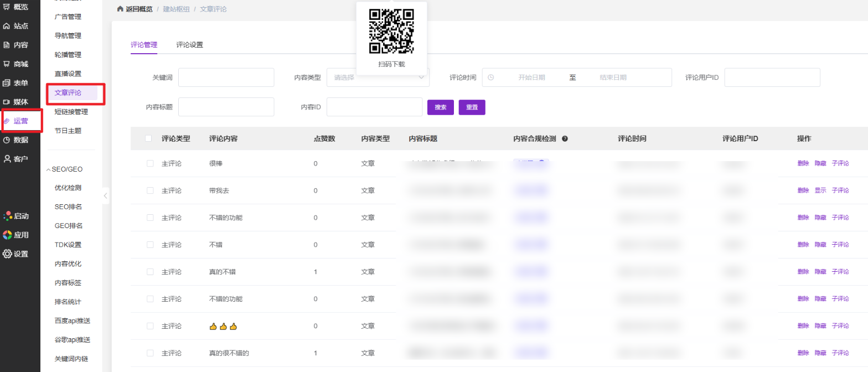Viewport: 868px width, 372px height.
Task: Click the 应用 colorful app icon
Action: click(x=7, y=235)
